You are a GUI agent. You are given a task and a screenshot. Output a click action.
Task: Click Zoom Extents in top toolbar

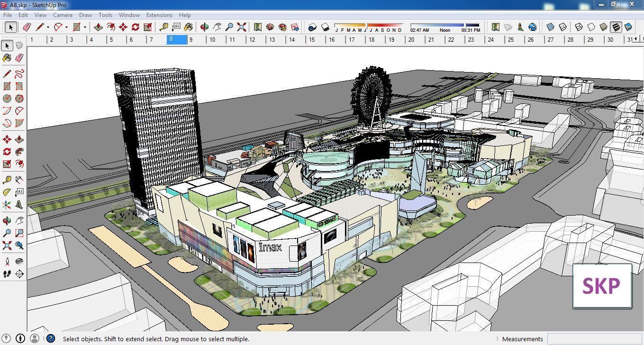pyautogui.click(x=242, y=27)
